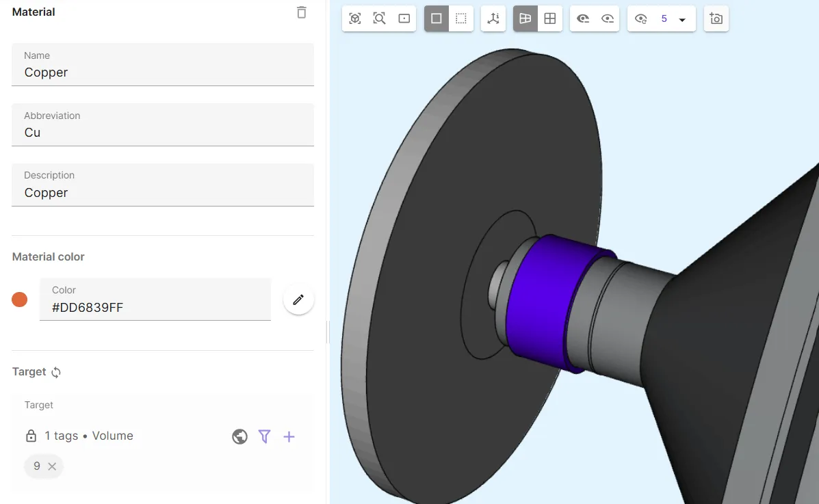Click the Description field containing Copper
This screenshot has width=819, height=504.
coord(162,185)
